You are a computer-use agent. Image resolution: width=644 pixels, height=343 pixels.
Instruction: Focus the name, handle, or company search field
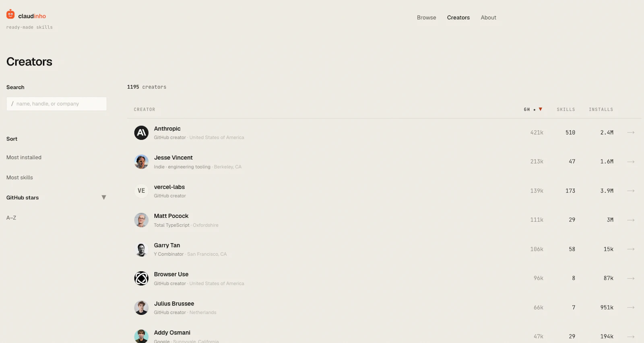pyautogui.click(x=56, y=103)
